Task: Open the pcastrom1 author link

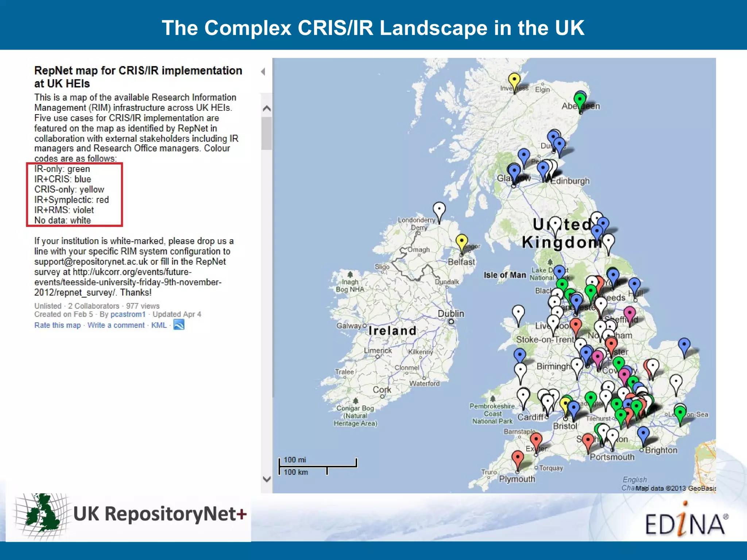Action: [128, 314]
